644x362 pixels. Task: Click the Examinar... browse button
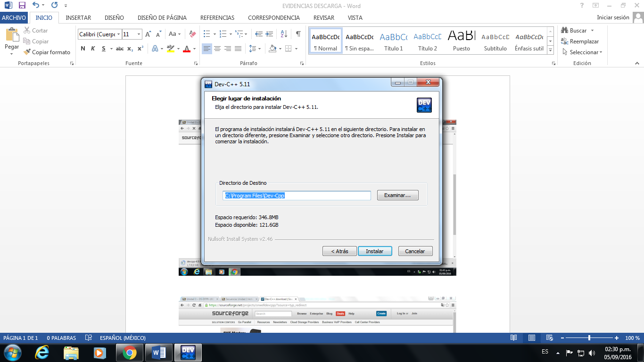pos(397,195)
